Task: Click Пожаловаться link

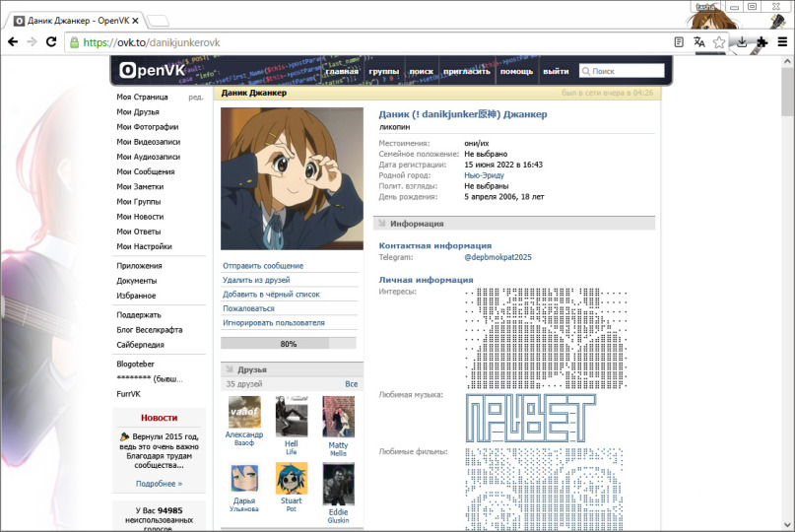Action: click(248, 308)
